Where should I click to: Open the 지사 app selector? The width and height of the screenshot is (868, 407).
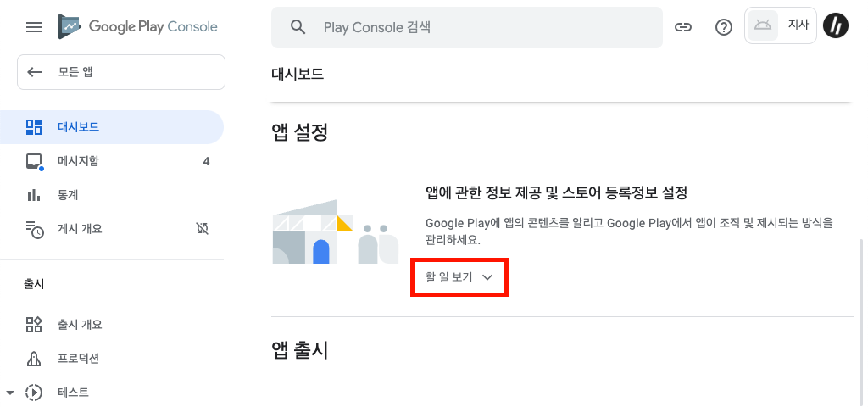coord(781,26)
